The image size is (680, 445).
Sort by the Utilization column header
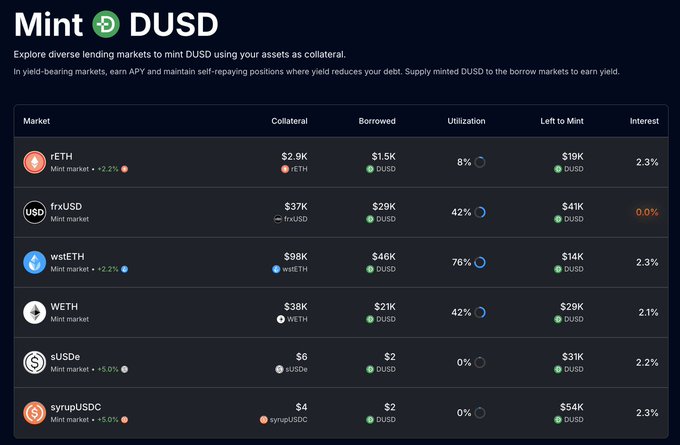click(x=466, y=121)
